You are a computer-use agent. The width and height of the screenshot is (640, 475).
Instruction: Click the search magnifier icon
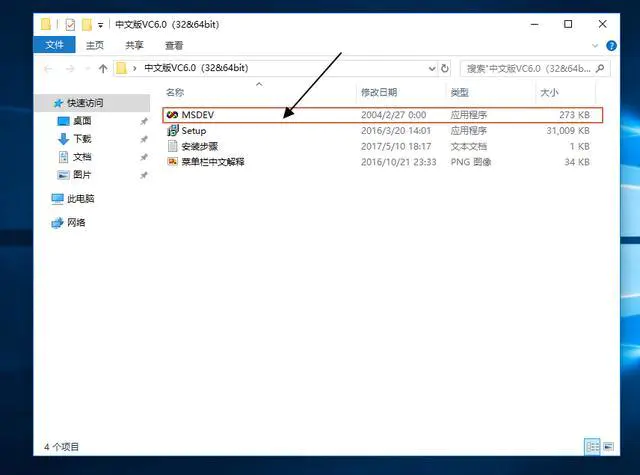pyautogui.click(x=600, y=69)
